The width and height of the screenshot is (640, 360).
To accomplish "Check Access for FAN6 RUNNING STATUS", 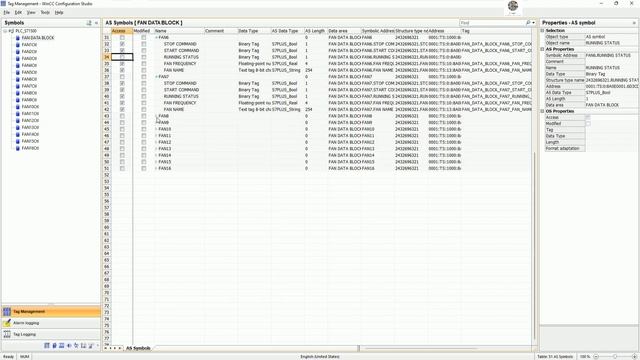I will [x=122, y=57].
